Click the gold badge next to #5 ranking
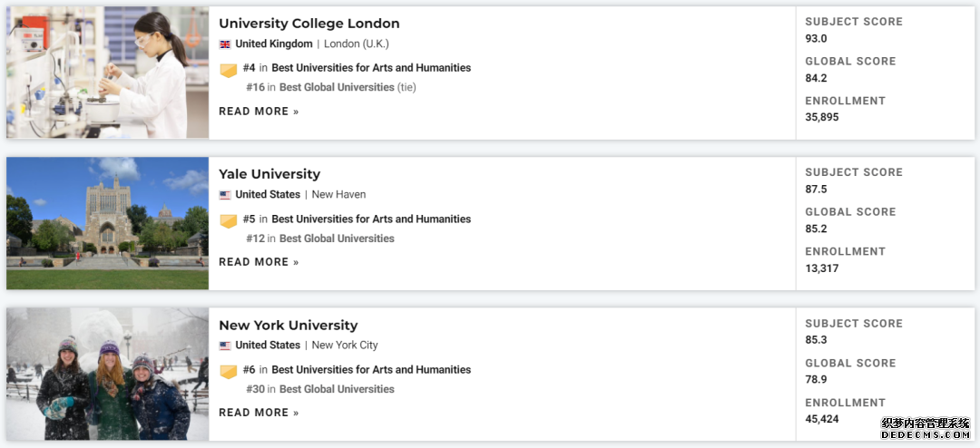980x448 pixels. click(229, 221)
